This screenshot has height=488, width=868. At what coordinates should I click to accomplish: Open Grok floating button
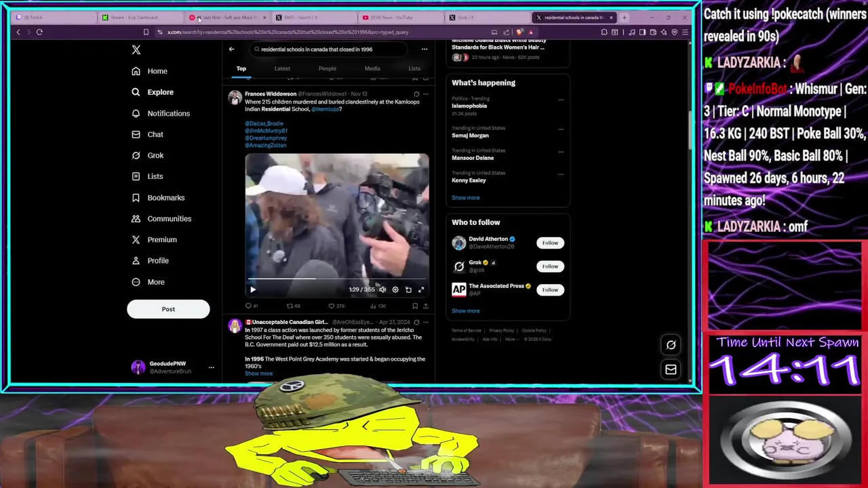click(671, 344)
